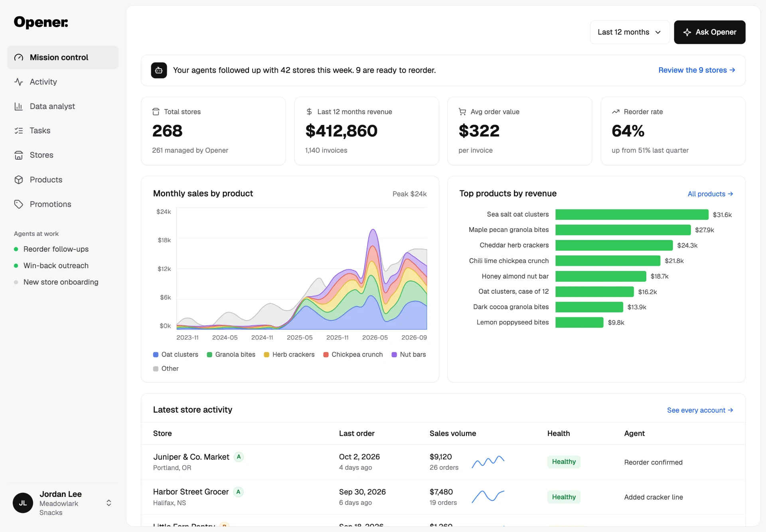Click the sparkle icon in Ask Opener
Viewport: 766px width, 532px height.
point(687,32)
